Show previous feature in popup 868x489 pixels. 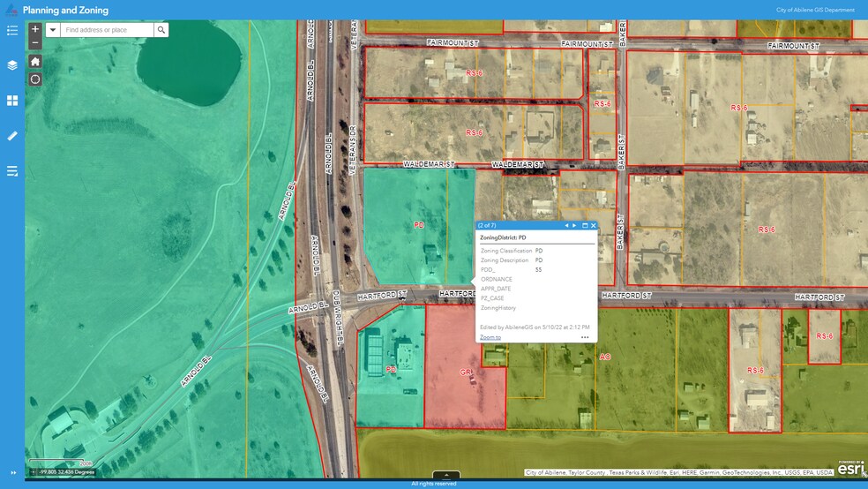[x=566, y=225]
